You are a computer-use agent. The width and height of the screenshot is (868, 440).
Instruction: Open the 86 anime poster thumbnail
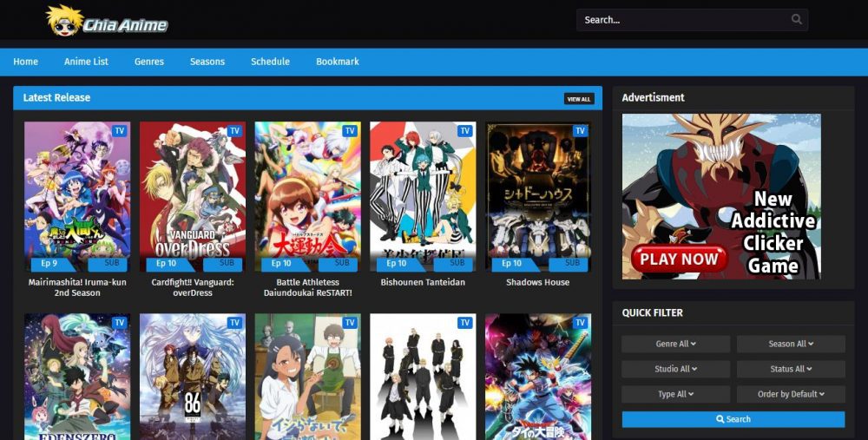(193, 377)
